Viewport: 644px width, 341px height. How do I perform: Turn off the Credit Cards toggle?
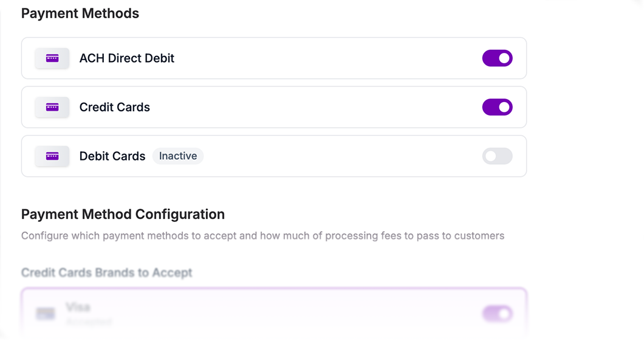click(x=497, y=107)
